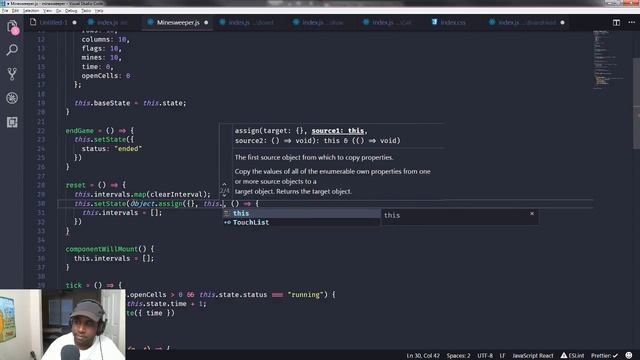The width and height of the screenshot is (640, 360).
Task: Select the 'TouchList' autocomplete suggestion
Action: (301, 222)
